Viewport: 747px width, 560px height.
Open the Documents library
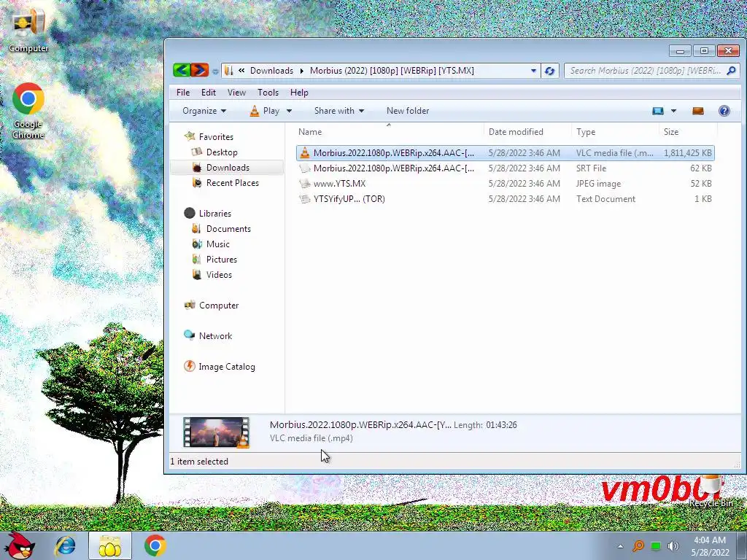click(228, 228)
